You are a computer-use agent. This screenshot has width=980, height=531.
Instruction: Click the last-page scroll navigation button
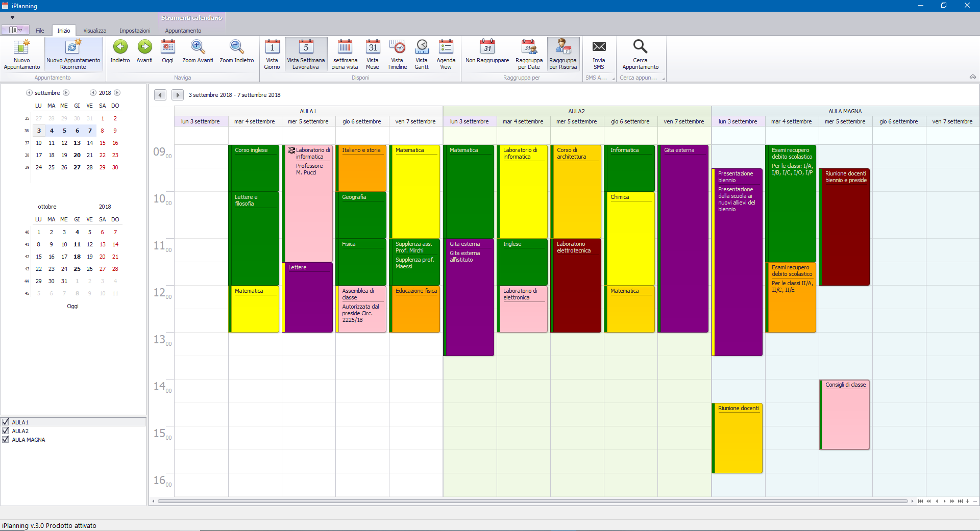(x=960, y=501)
